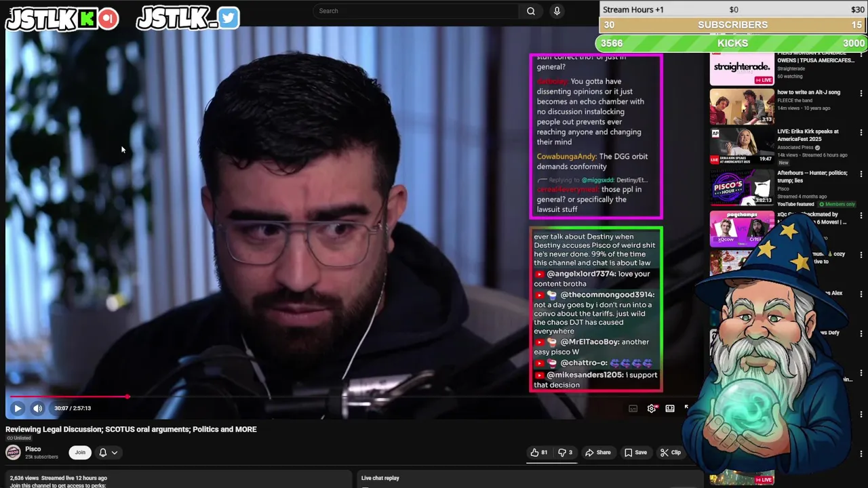Dislike the video with thumbs down

click(x=565, y=452)
